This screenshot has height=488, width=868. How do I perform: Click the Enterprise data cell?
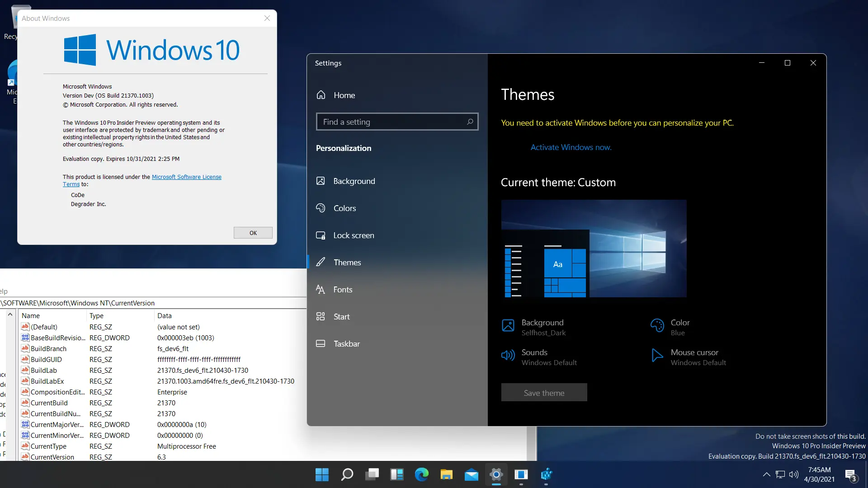point(172,392)
